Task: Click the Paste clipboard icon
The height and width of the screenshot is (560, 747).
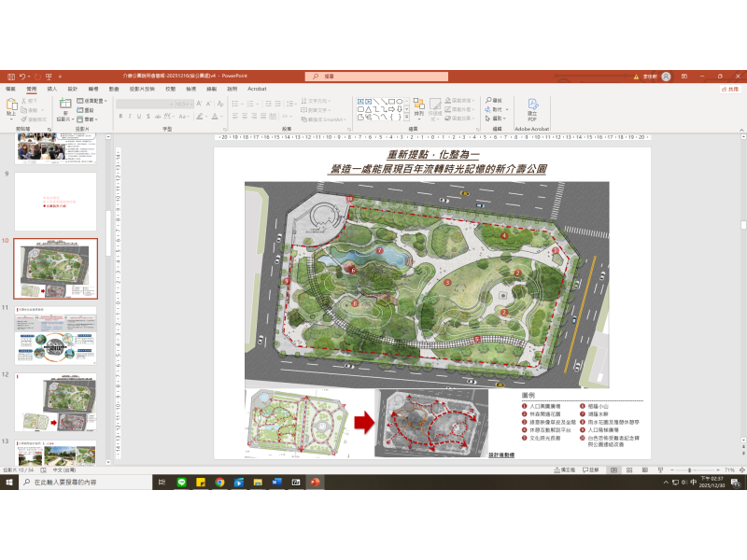Action: point(12,105)
